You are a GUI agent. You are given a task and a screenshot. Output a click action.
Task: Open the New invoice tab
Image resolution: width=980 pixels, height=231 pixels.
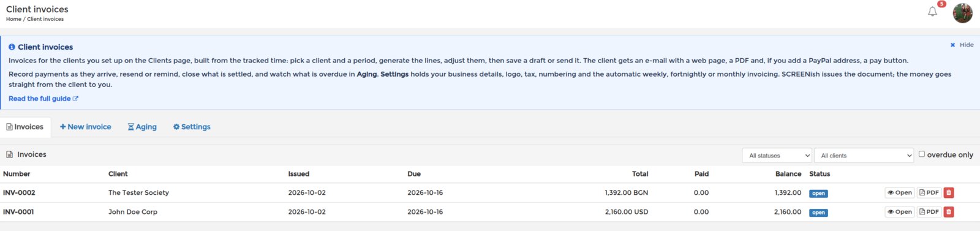tap(86, 127)
